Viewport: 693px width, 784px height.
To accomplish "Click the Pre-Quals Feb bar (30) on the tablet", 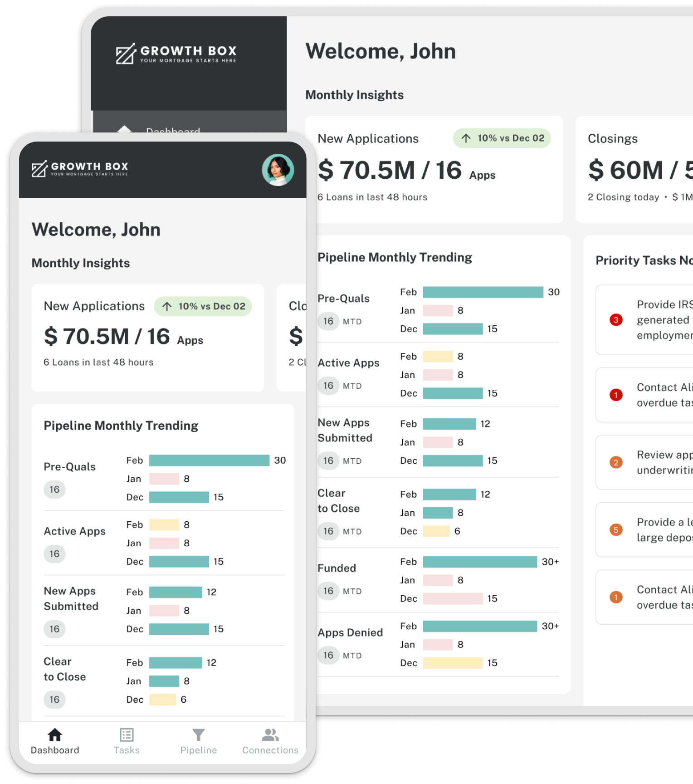I will point(483,292).
